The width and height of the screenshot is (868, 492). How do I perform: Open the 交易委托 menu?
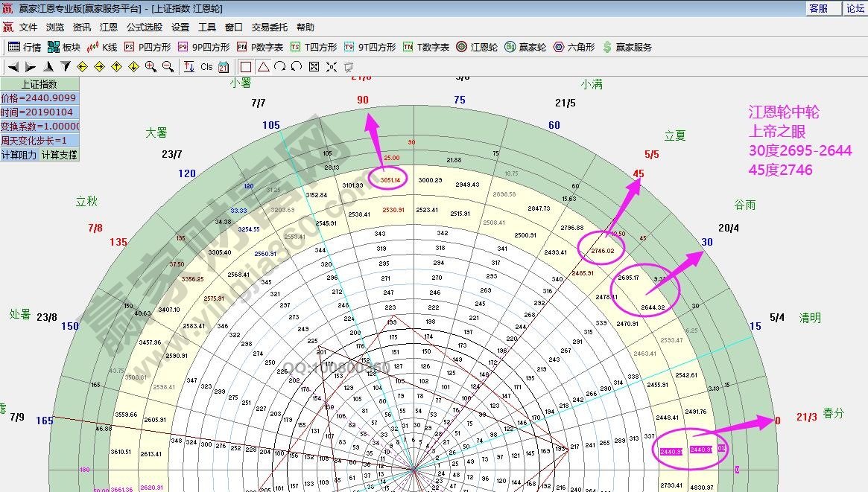[269, 28]
